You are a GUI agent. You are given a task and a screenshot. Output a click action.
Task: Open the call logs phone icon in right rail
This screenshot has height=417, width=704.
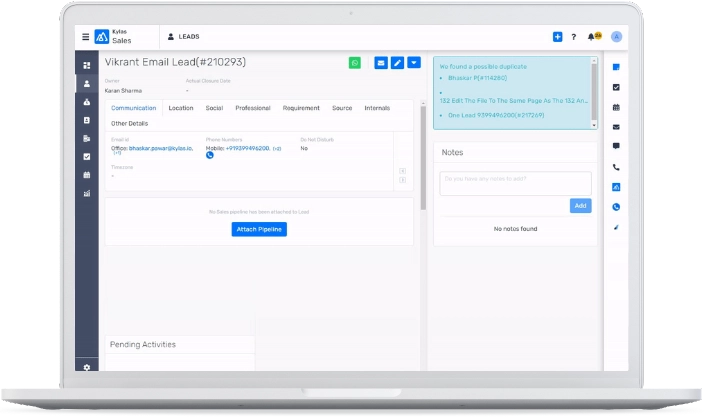pyautogui.click(x=616, y=167)
